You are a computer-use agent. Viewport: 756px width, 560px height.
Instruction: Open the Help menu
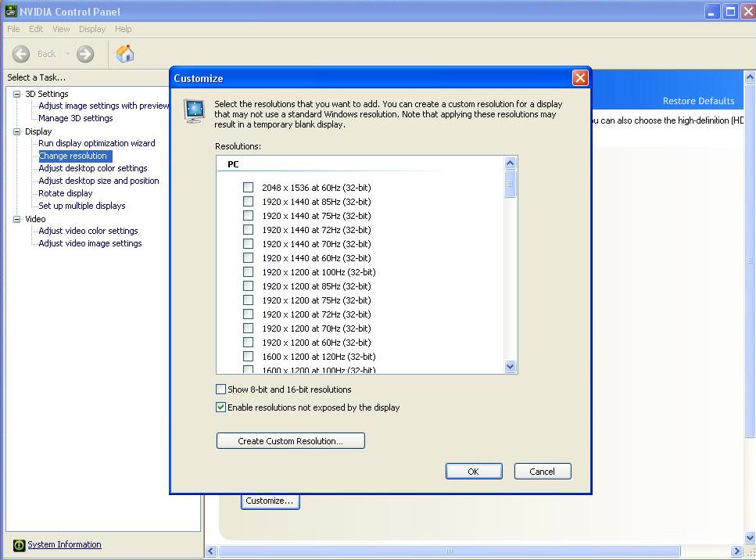(x=123, y=29)
